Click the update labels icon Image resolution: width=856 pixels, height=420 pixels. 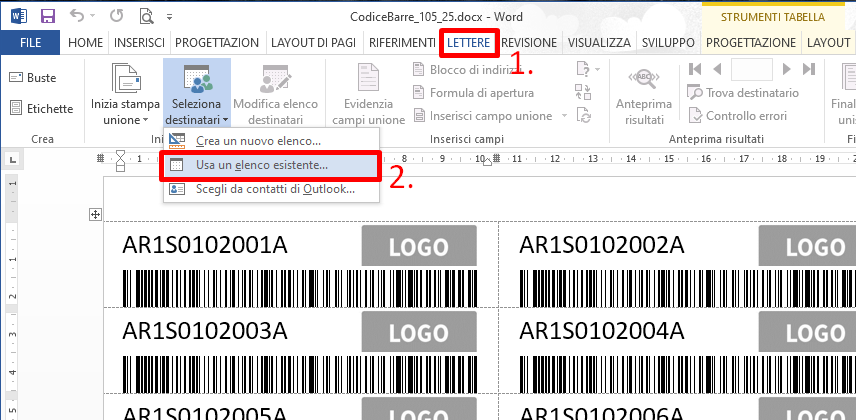[x=583, y=116]
